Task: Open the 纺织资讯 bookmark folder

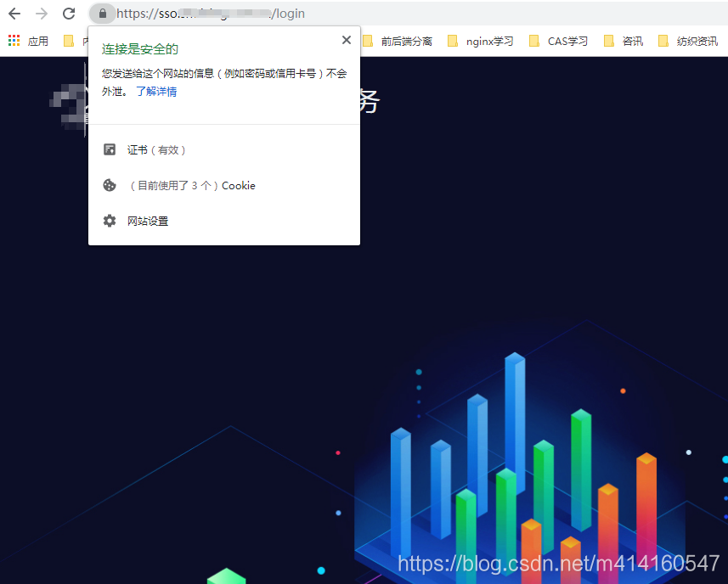Action: (x=688, y=42)
